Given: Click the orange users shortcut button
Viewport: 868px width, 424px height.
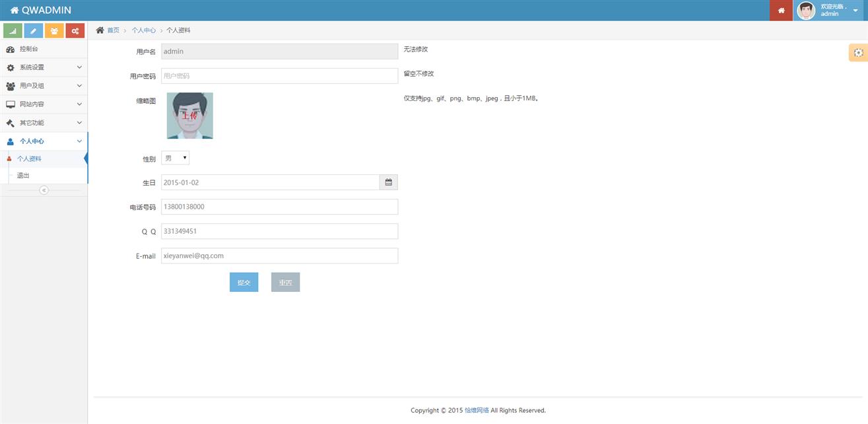Looking at the screenshot, I should pyautogui.click(x=54, y=30).
